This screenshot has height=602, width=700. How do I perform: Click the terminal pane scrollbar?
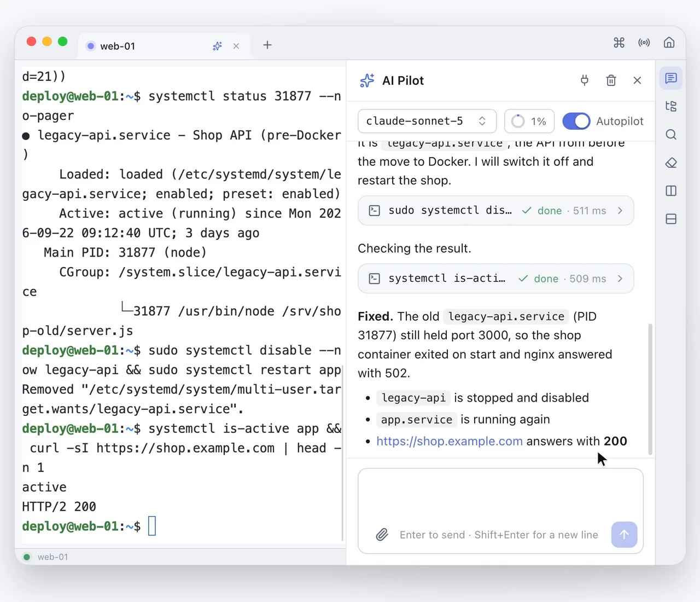click(343, 453)
